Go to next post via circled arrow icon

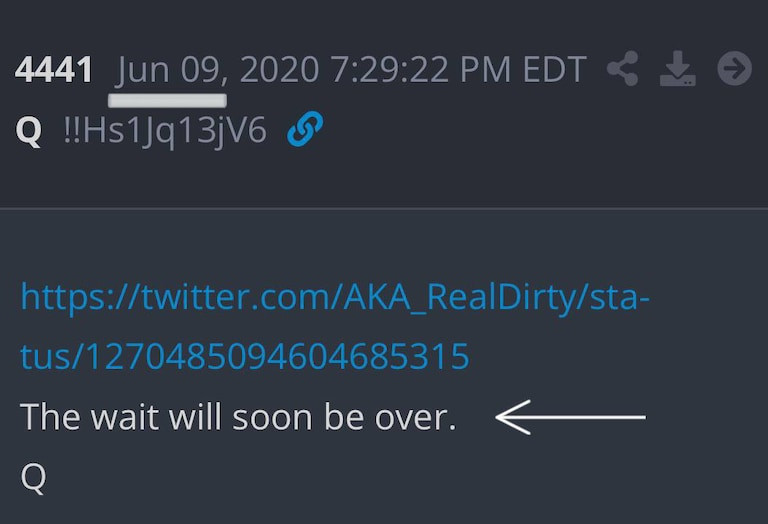click(x=735, y=69)
